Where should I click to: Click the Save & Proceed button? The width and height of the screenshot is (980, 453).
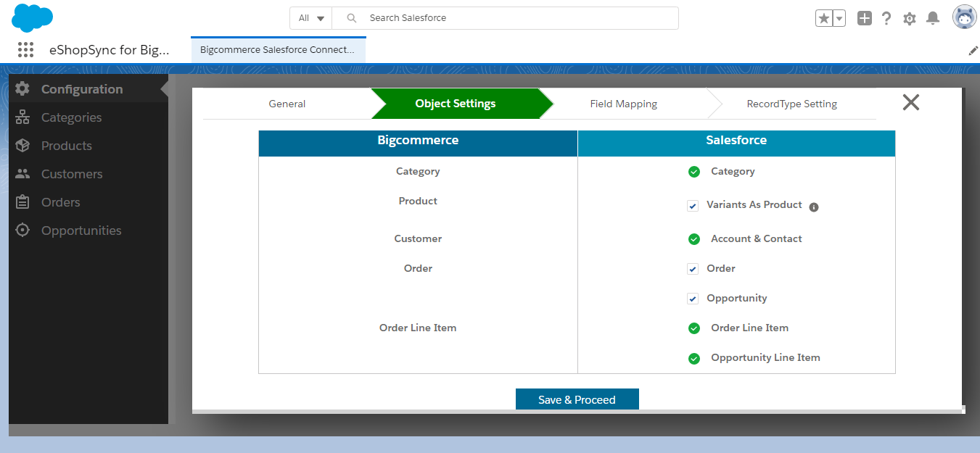(x=577, y=399)
